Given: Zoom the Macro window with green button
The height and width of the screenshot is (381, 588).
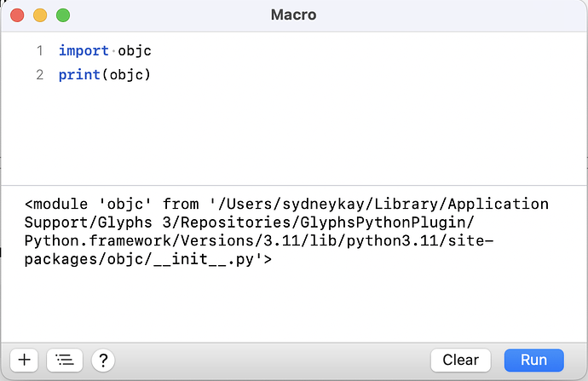Looking at the screenshot, I should pyautogui.click(x=63, y=15).
